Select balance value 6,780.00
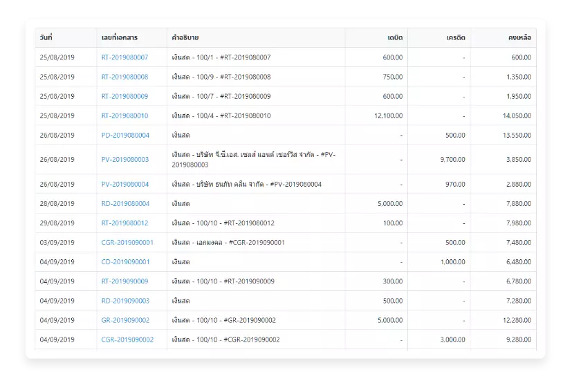This screenshot has height=392, width=572. pos(519,281)
